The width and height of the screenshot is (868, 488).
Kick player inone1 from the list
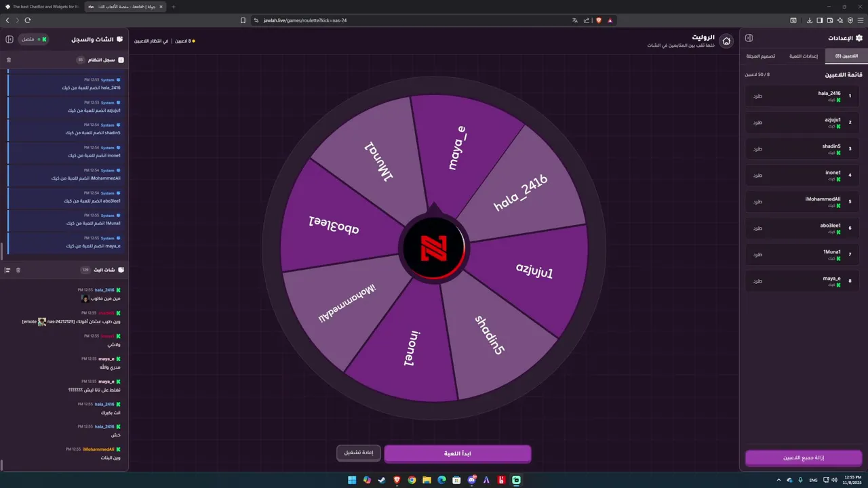(x=757, y=176)
